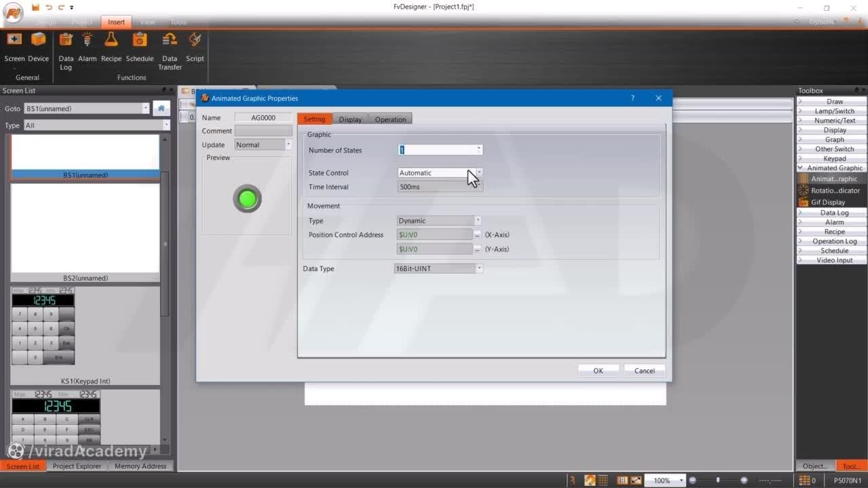868x488 pixels.
Task: Open the Schedule function icon
Action: (x=140, y=41)
